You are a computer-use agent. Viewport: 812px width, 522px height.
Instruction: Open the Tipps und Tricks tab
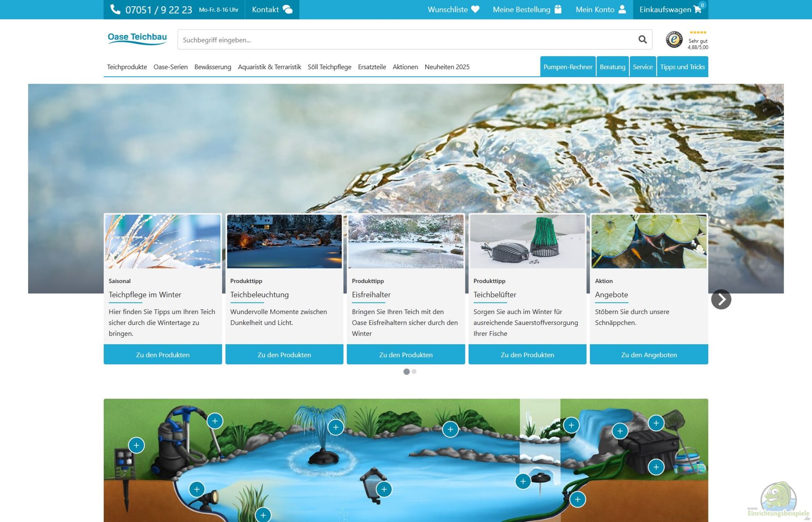click(x=682, y=67)
